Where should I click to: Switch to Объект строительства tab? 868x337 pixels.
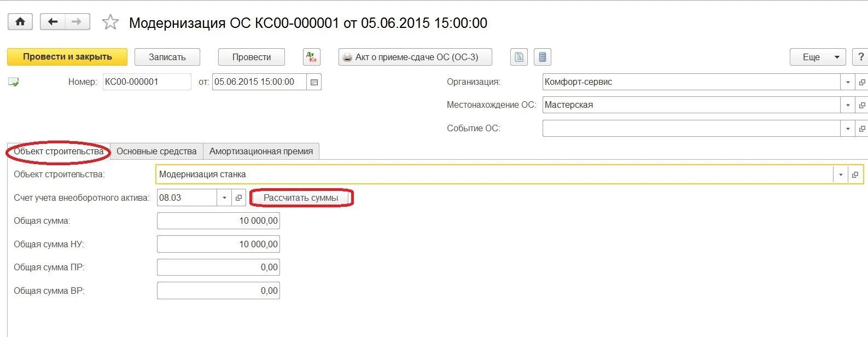59,152
